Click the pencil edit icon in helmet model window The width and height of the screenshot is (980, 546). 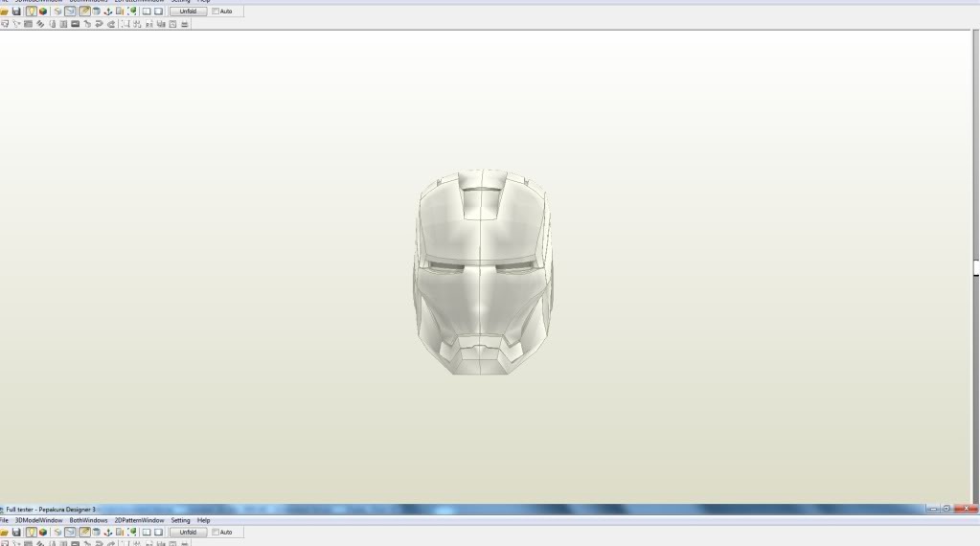[x=84, y=11]
